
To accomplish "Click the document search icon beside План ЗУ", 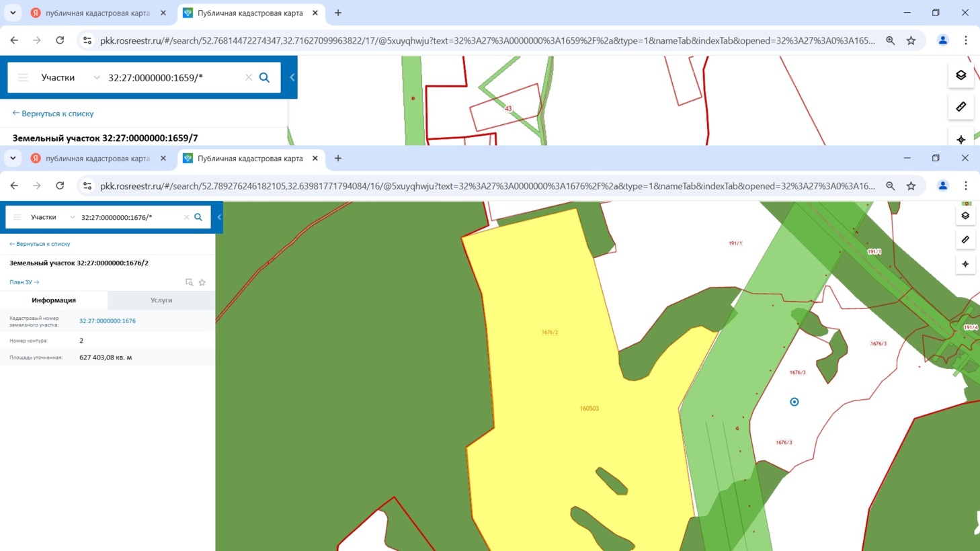I will (189, 282).
